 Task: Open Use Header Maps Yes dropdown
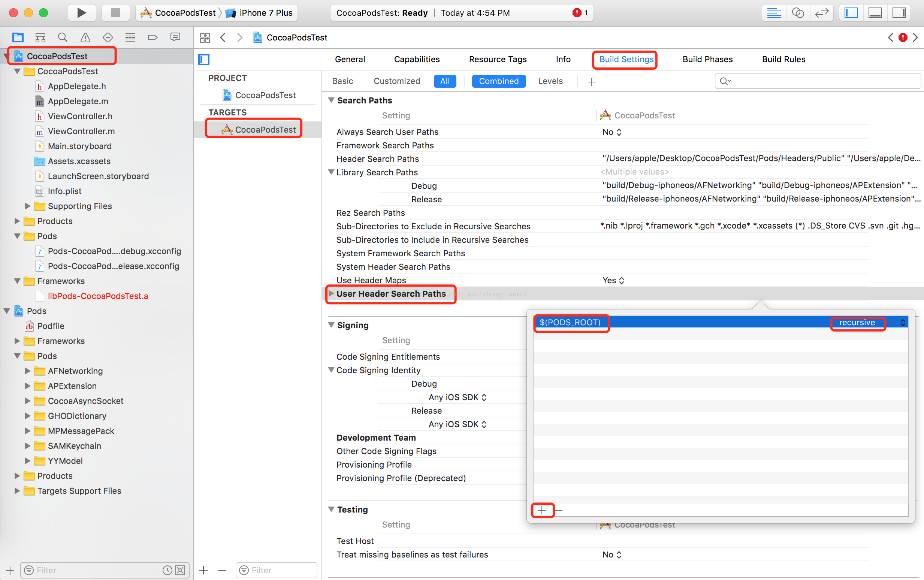tap(613, 280)
